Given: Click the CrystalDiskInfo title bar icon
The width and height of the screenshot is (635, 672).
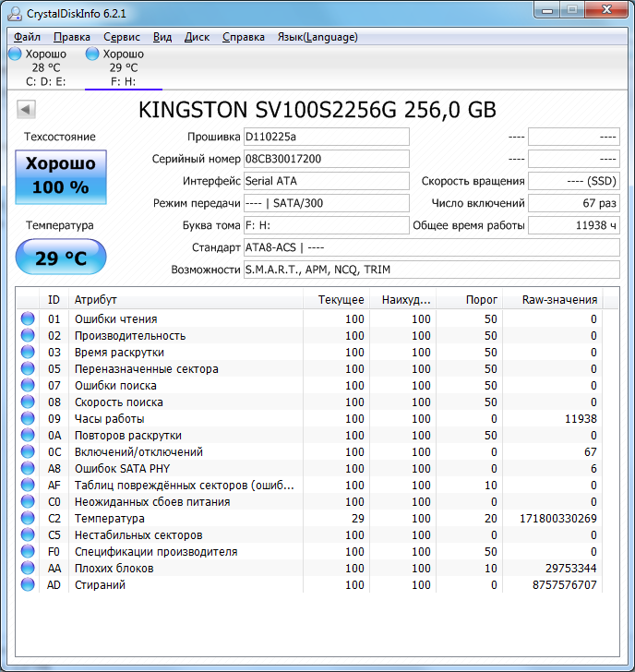Looking at the screenshot, I should point(15,14).
